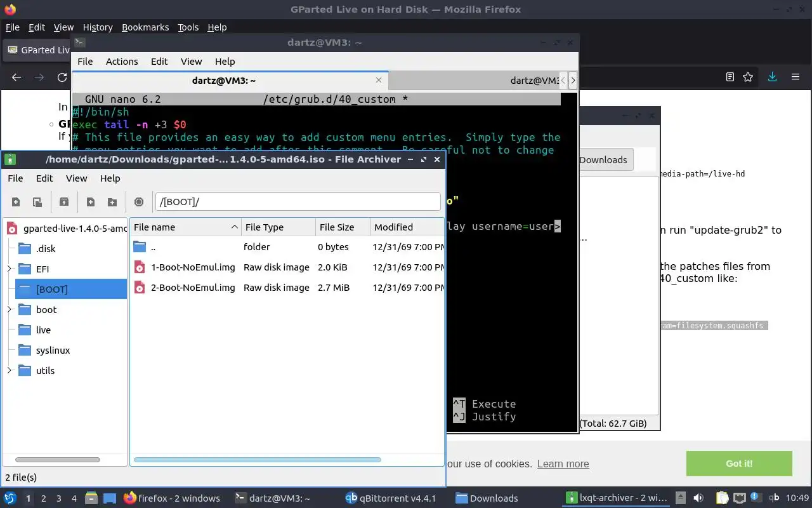The image size is (812, 508).
Task: Open the archiver File menu
Action: [x=15, y=178]
